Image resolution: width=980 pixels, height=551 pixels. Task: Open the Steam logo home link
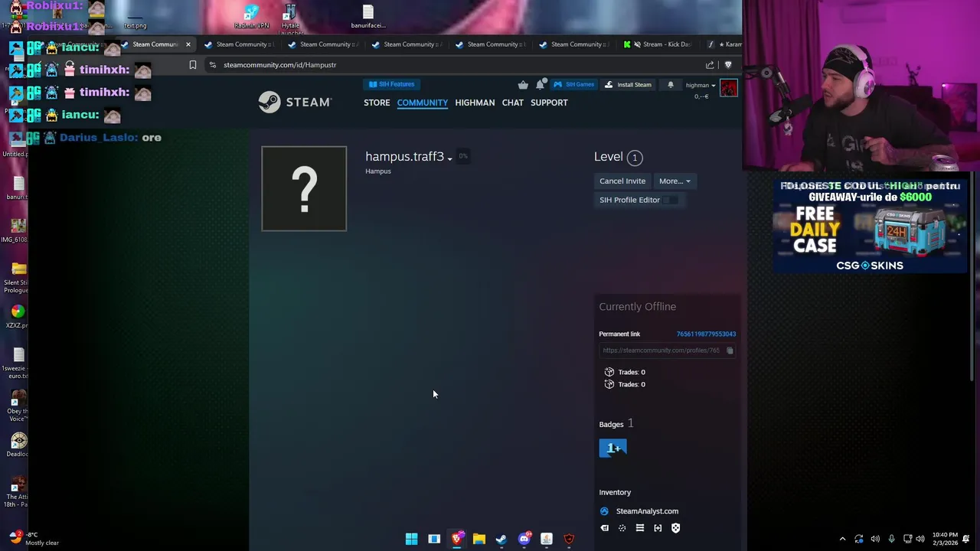coord(295,102)
